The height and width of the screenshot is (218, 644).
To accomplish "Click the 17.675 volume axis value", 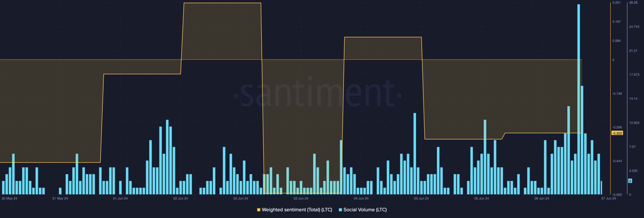I will [634, 75].
